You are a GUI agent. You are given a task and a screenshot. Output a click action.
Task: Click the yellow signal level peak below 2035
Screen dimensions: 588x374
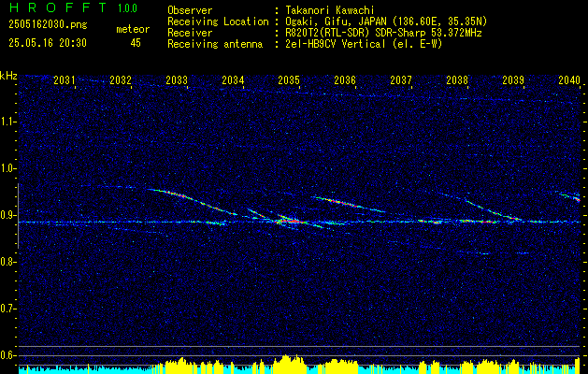click(288, 363)
